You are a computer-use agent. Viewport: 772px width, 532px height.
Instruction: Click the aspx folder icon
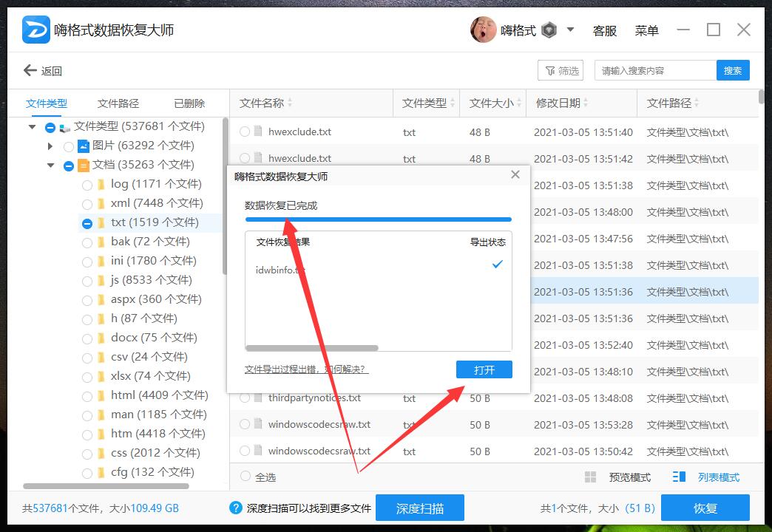tap(101, 300)
